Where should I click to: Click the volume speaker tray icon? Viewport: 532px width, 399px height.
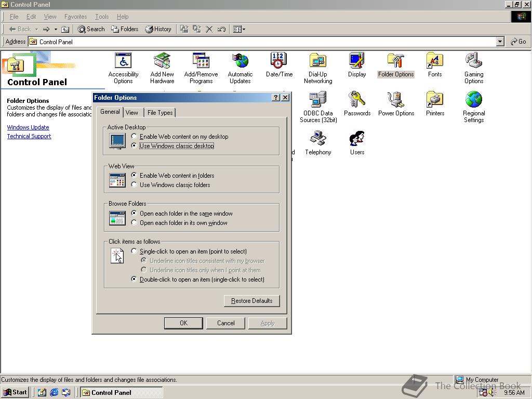click(x=492, y=393)
